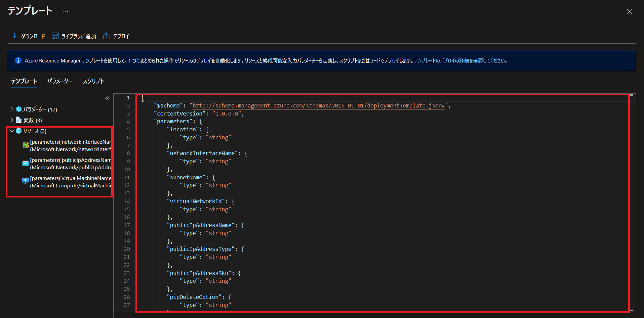Click the download arrow icon
Image resolution: width=644 pixels, height=318 pixels.
point(14,36)
